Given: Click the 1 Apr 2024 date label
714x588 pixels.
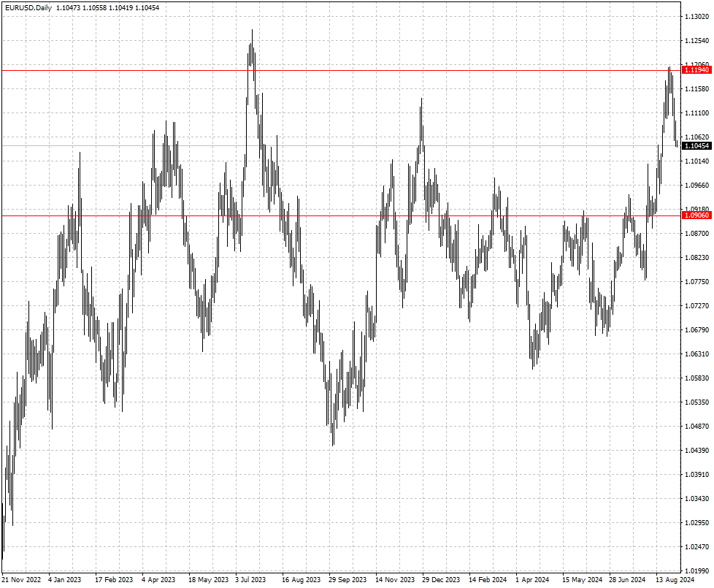Looking at the screenshot, I should pyautogui.click(x=532, y=580).
